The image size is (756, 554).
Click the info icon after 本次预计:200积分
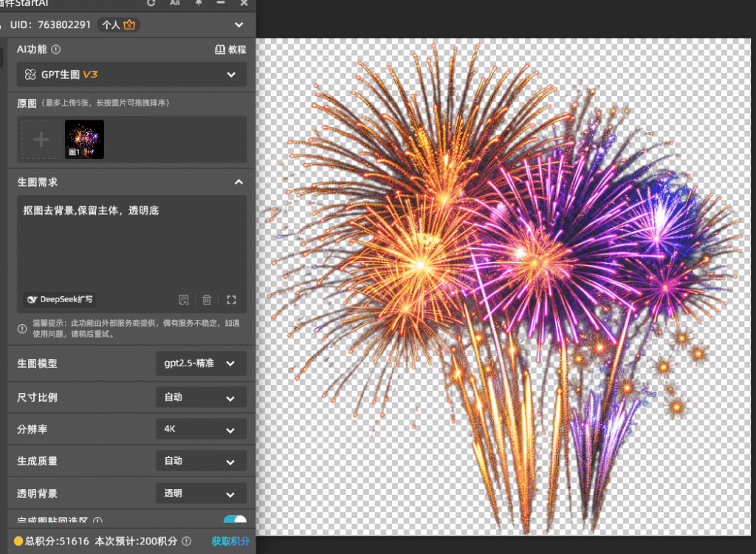tap(187, 541)
